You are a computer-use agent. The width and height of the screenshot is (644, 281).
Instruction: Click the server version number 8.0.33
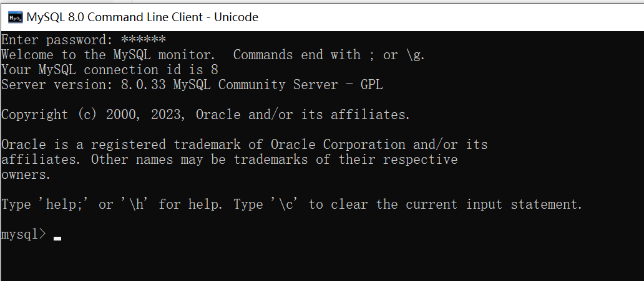144,85
